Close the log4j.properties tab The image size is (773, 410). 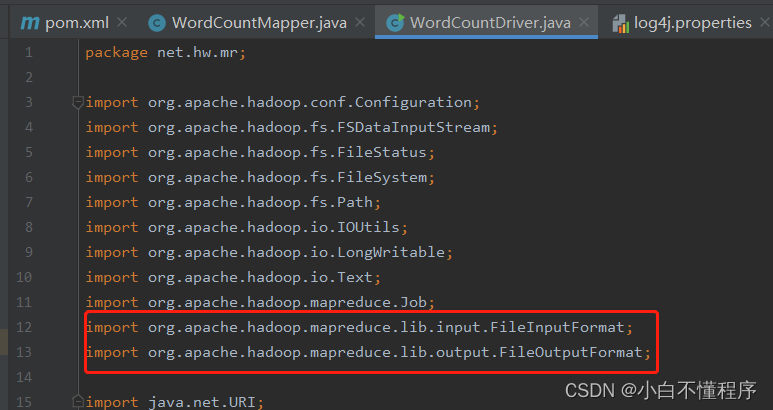(765, 22)
